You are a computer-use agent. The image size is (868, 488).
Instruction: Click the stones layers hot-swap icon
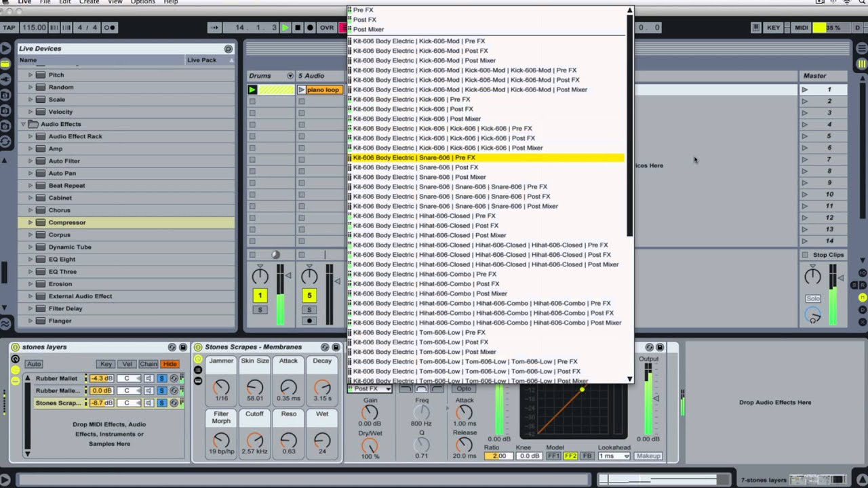click(x=172, y=347)
